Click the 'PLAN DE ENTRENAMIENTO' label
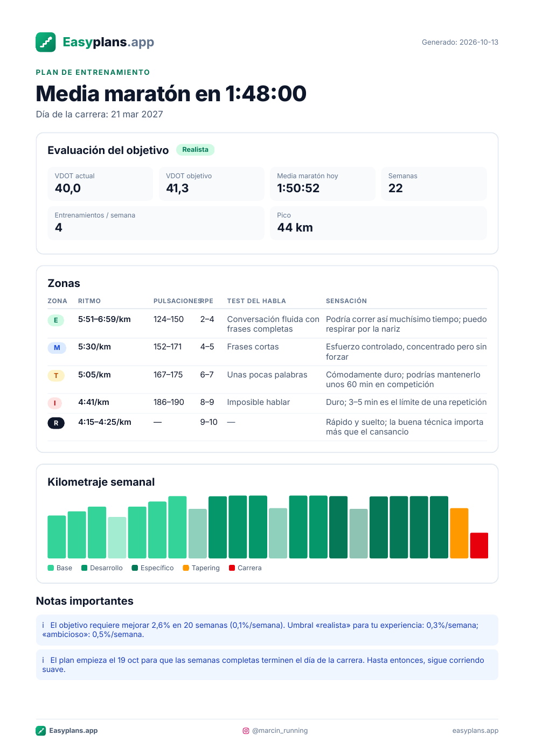 click(x=93, y=72)
